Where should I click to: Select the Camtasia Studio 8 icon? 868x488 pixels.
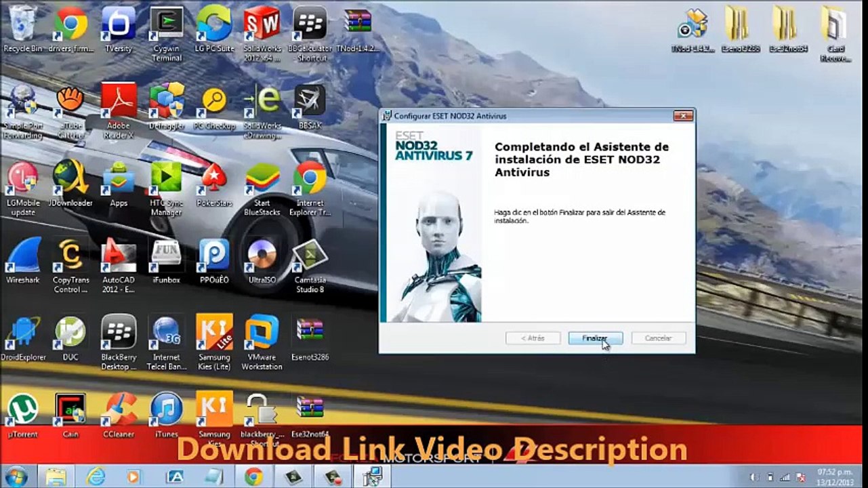pos(310,266)
